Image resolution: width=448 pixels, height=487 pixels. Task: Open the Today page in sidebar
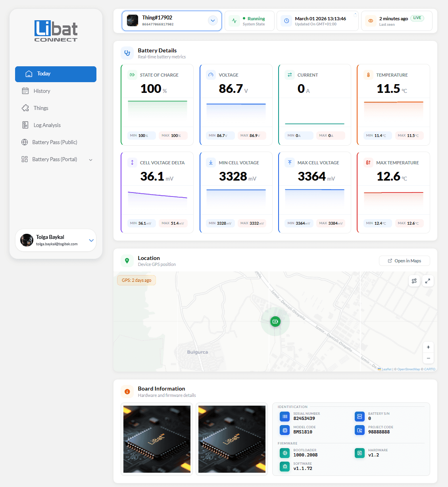pos(56,74)
